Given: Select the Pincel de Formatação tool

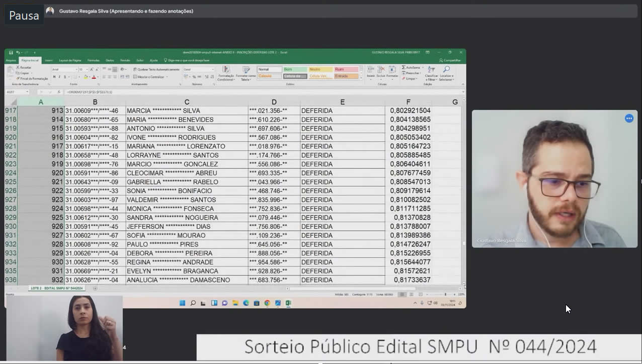Looking at the screenshot, I should coord(33,78).
